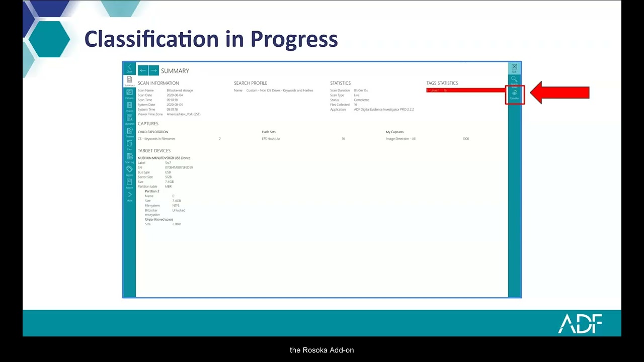
Task: Click the 'CHILD EXPLOITATION' captures heading
Action: pyautogui.click(x=153, y=132)
